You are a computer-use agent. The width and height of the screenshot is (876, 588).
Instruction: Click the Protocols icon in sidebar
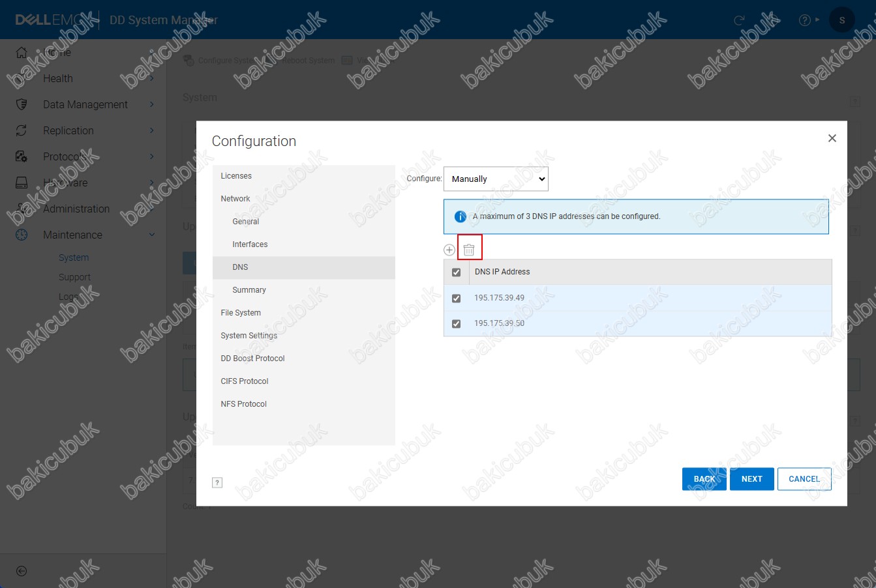[x=22, y=156]
